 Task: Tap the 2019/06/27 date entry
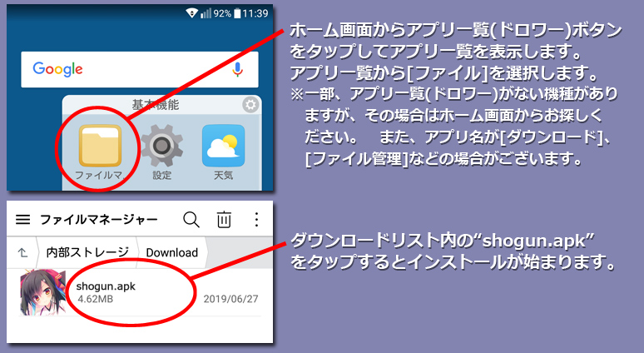click(x=230, y=299)
